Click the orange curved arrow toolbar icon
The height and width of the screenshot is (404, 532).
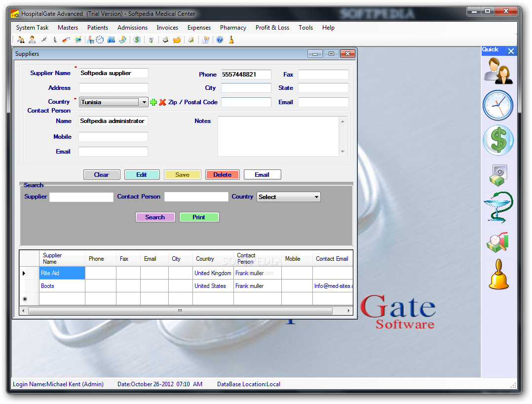tap(177, 40)
